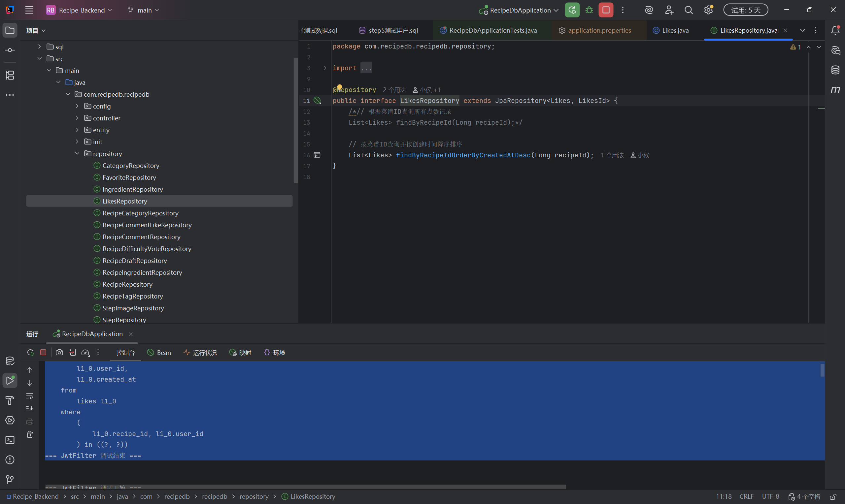Image resolution: width=845 pixels, height=504 pixels.
Task: Rerun application in Run toolbar
Action: coord(31,353)
